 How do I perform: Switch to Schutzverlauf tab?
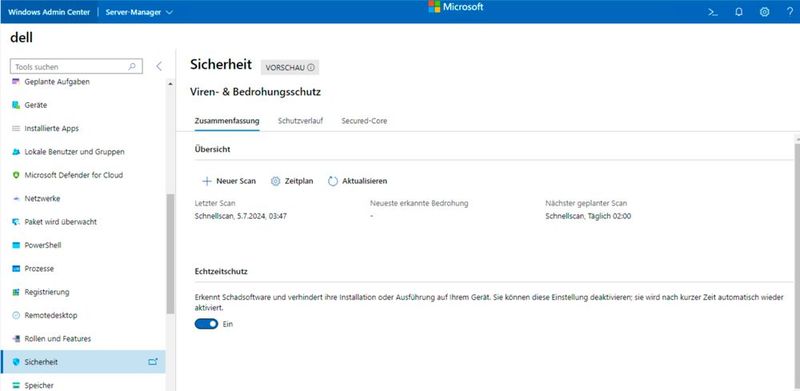[x=301, y=121]
